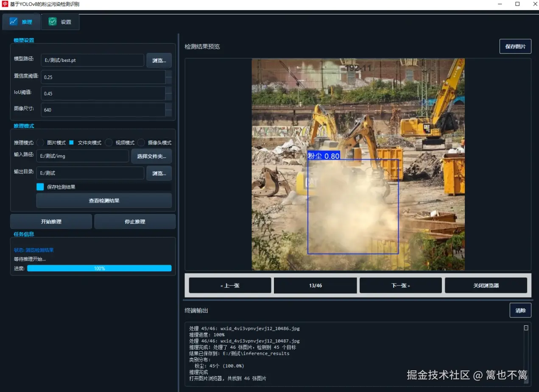Switch to the 推理 tab
Screen dimensions: 539x392
21,22
